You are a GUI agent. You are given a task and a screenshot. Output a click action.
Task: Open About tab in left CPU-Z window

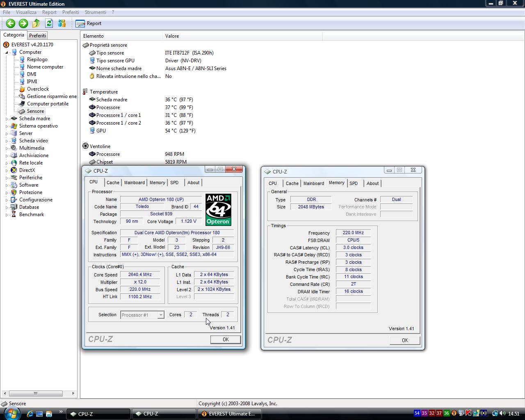coord(194,183)
